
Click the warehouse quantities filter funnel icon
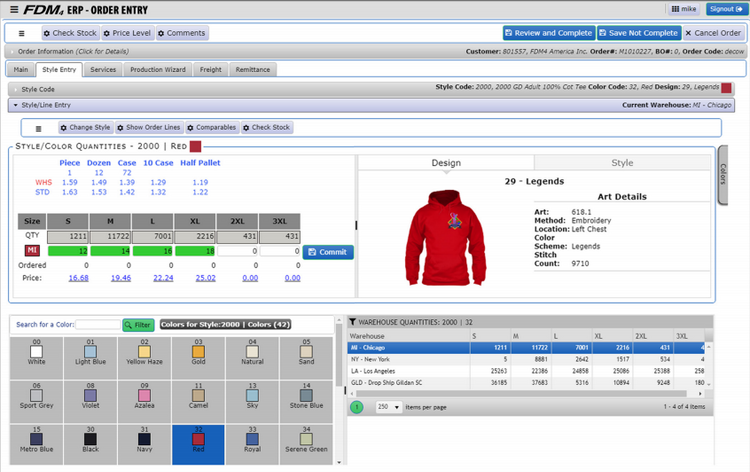tap(353, 322)
